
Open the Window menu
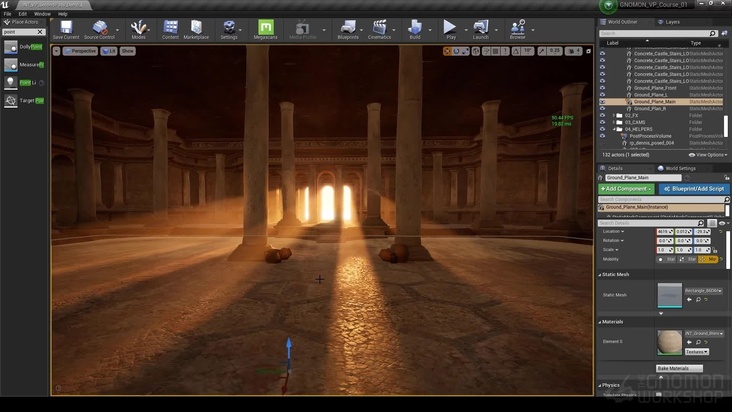pyautogui.click(x=42, y=14)
